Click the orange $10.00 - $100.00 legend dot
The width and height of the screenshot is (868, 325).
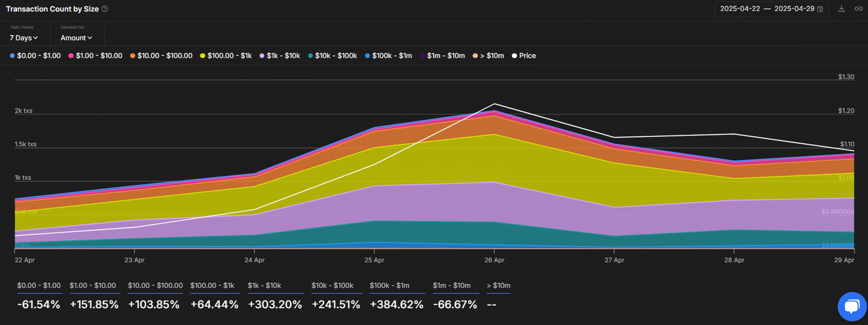point(132,56)
